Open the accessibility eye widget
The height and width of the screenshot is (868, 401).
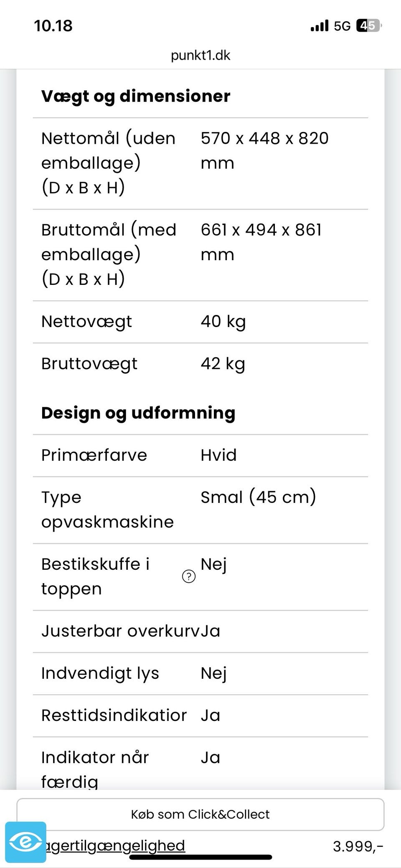pyautogui.click(x=26, y=842)
